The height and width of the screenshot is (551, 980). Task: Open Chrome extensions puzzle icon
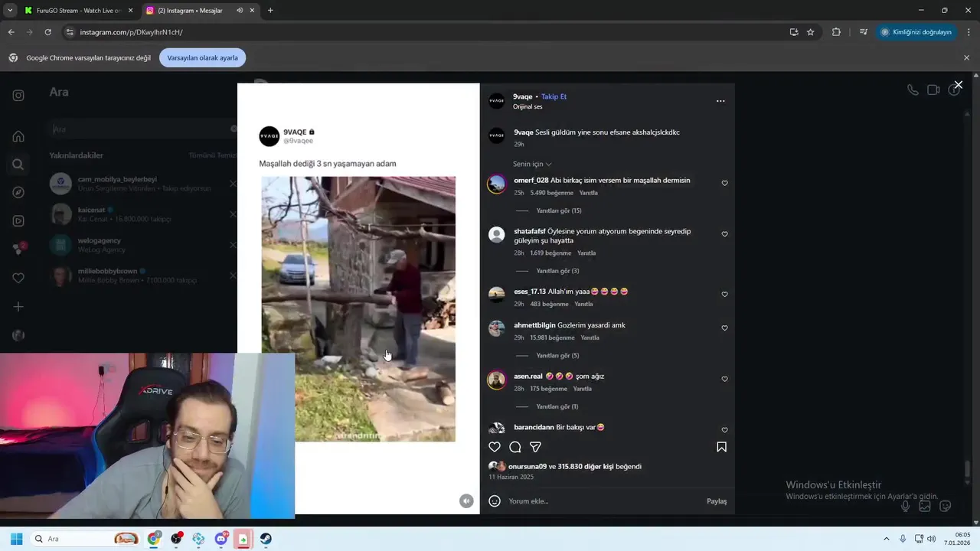[x=836, y=32]
